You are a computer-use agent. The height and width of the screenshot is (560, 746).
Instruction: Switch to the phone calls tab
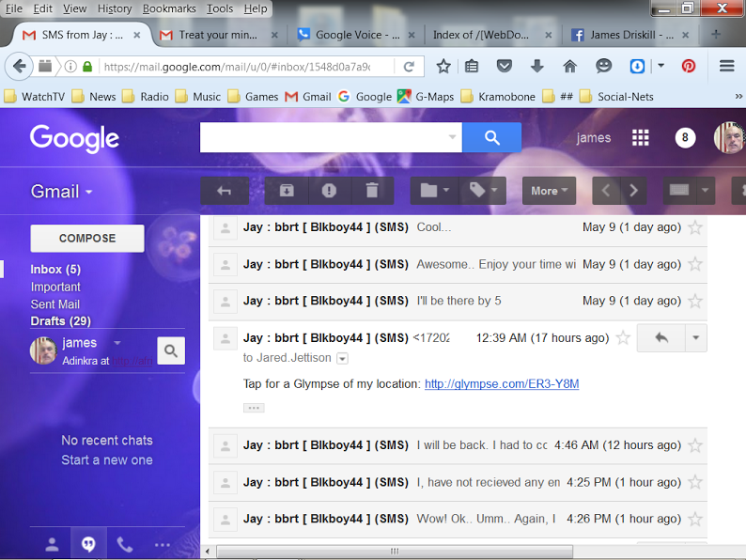(125, 544)
